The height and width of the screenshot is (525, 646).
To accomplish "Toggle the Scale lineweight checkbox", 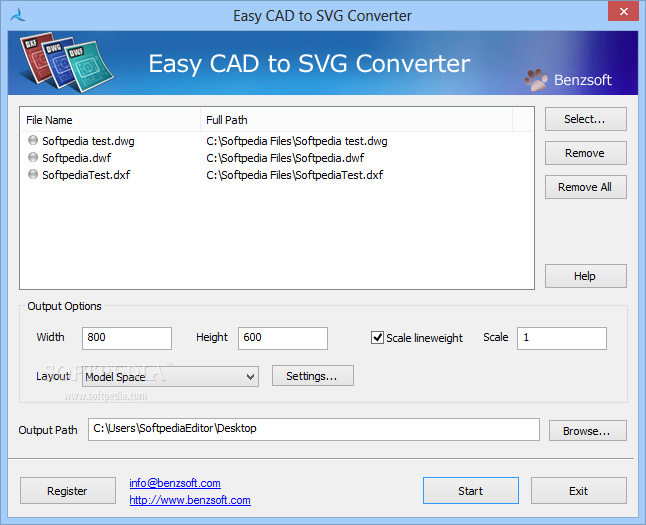I will pos(377,338).
